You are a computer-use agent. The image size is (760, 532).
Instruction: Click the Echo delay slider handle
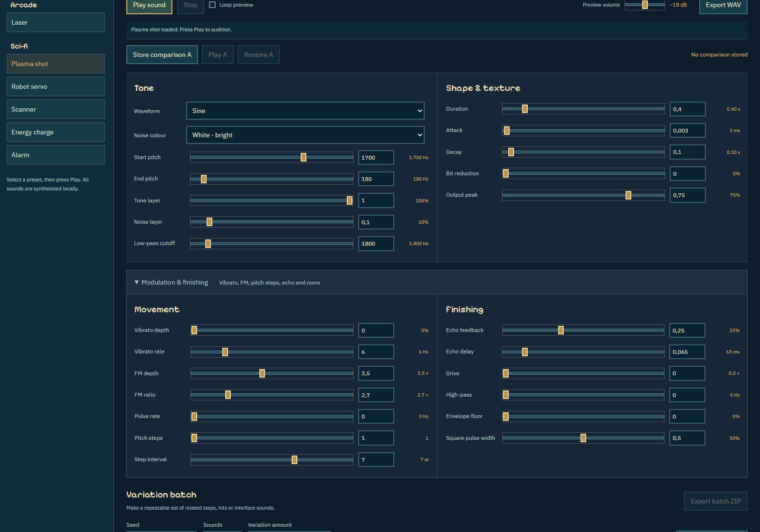pyautogui.click(x=525, y=352)
